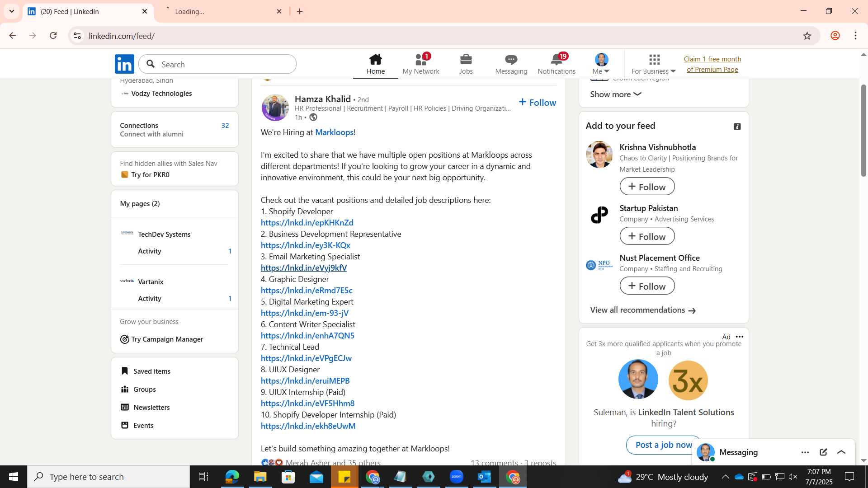
Task: Go back in browser history
Action: tap(13, 36)
